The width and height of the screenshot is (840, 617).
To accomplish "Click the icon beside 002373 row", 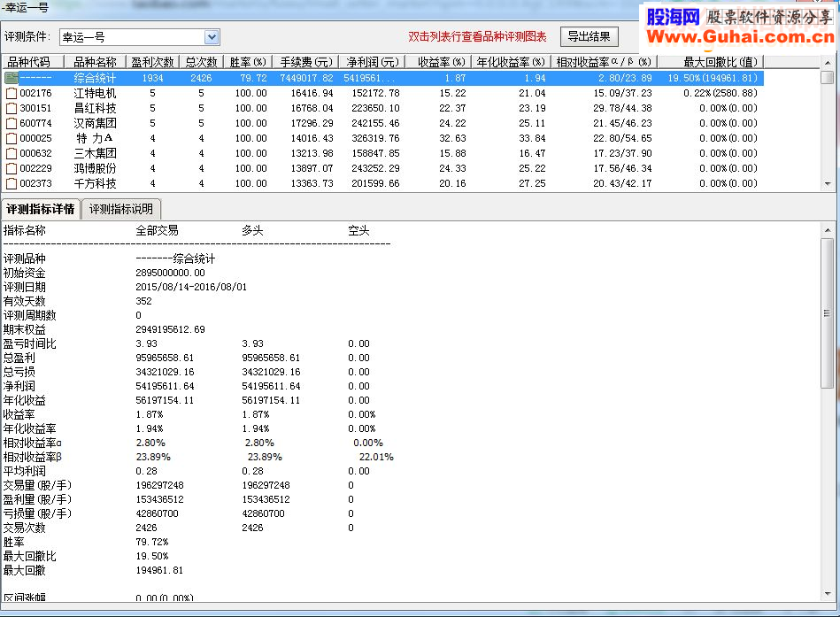I will 12,183.
